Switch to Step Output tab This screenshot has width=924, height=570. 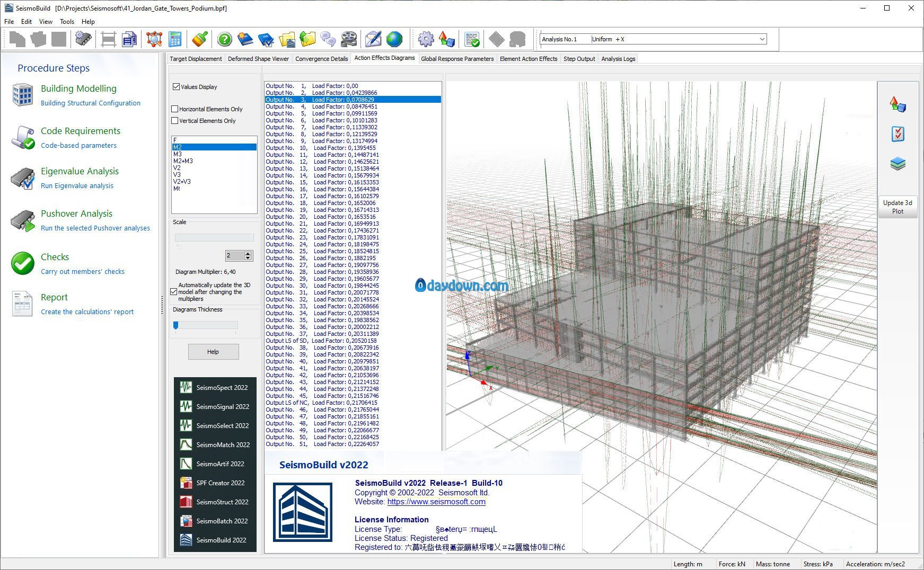pos(579,59)
